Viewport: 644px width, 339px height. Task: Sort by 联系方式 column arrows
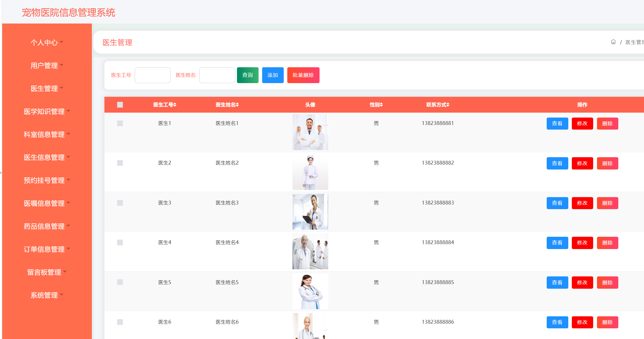[x=448, y=105]
